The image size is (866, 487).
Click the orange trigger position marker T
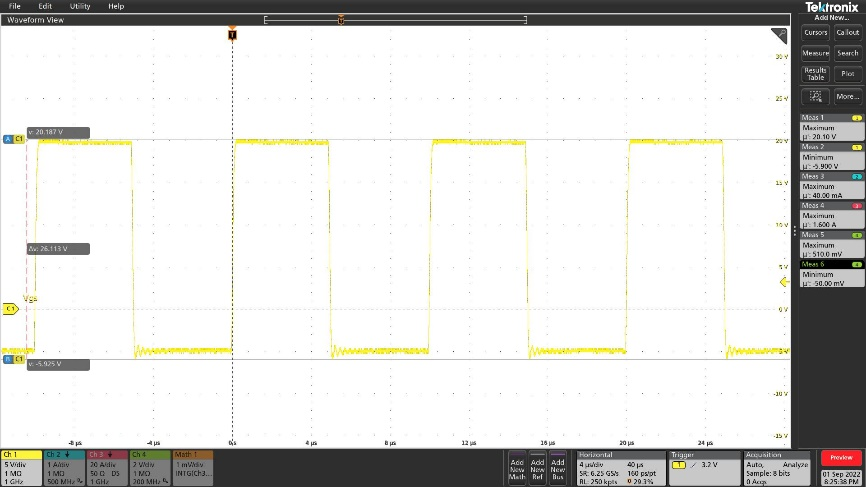coord(233,35)
